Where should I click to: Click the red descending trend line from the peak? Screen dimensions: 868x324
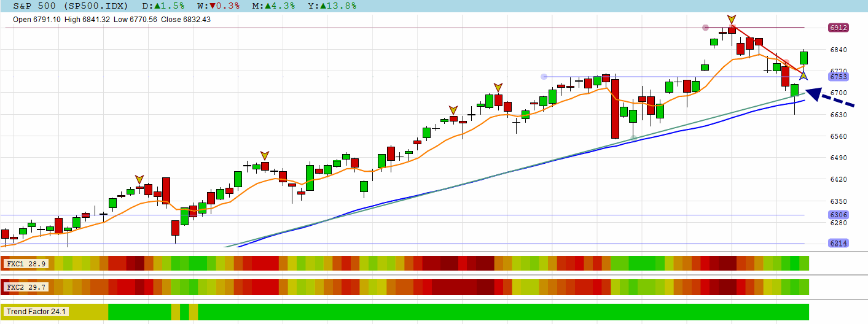click(768, 49)
